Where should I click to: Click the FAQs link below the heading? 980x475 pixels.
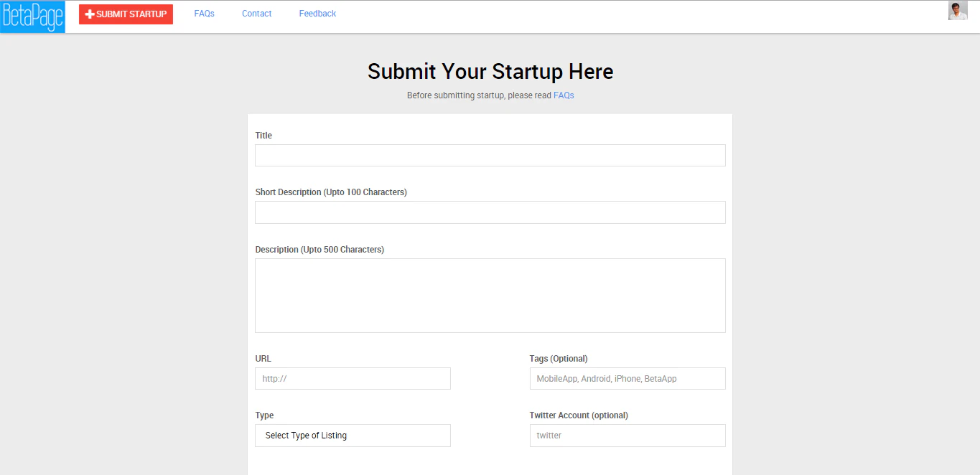click(564, 95)
